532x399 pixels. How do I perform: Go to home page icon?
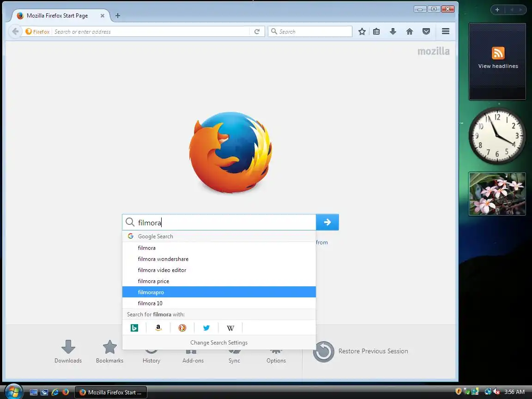(x=410, y=31)
